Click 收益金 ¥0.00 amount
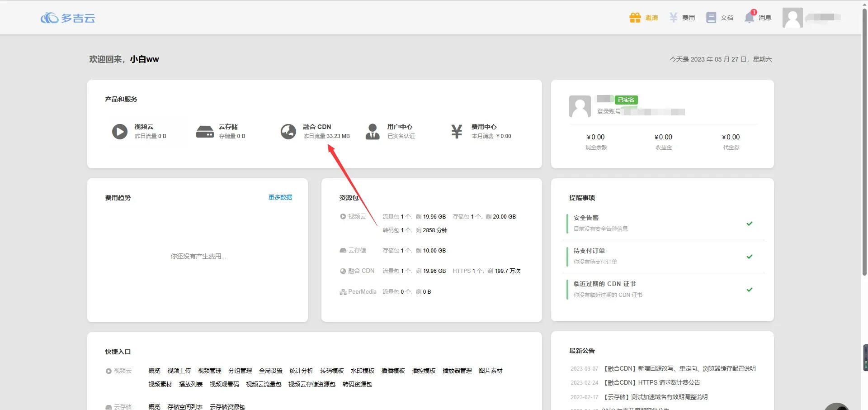The image size is (868, 410). click(x=664, y=137)
